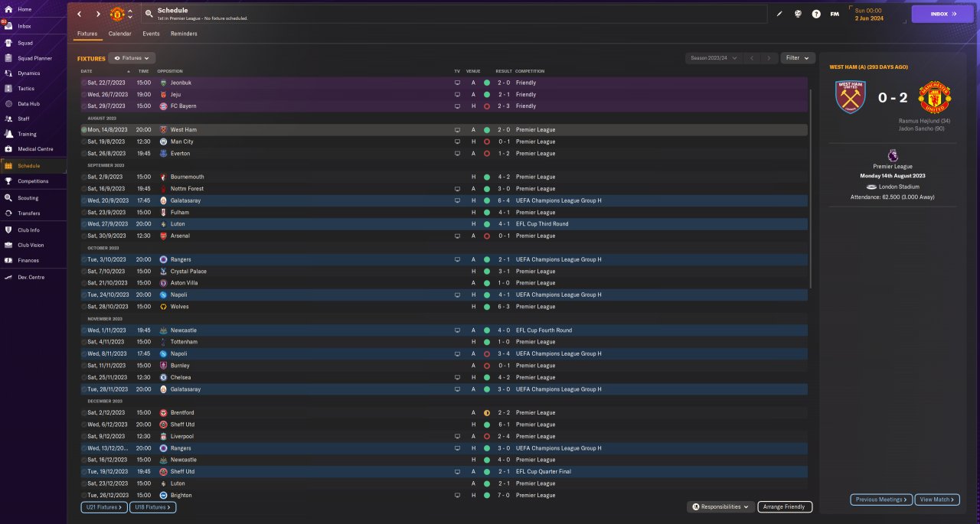Open the help question mark icon
Screen dimensions: 980x524
[816, 14]
